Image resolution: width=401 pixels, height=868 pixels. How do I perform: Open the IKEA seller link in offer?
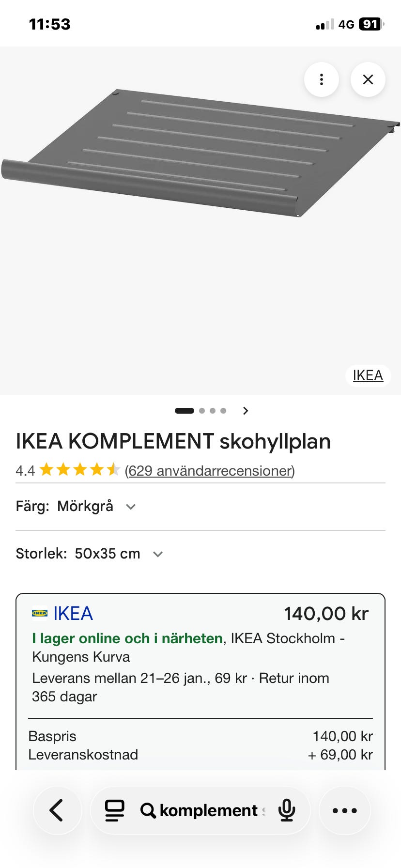click(73, 613)
